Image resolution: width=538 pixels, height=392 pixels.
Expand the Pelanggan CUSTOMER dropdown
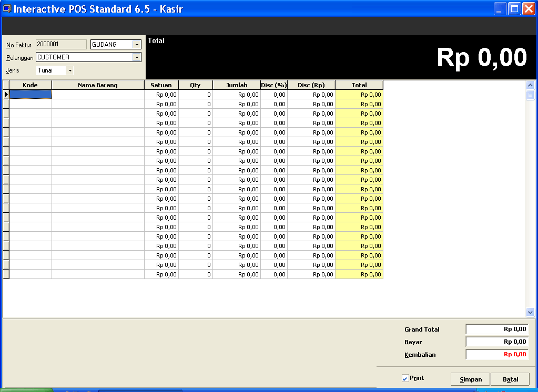(x=137, y=57)
